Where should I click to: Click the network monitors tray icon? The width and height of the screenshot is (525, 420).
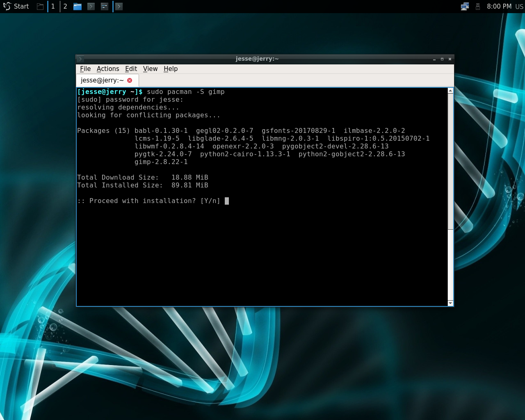(x=465, y=6)
